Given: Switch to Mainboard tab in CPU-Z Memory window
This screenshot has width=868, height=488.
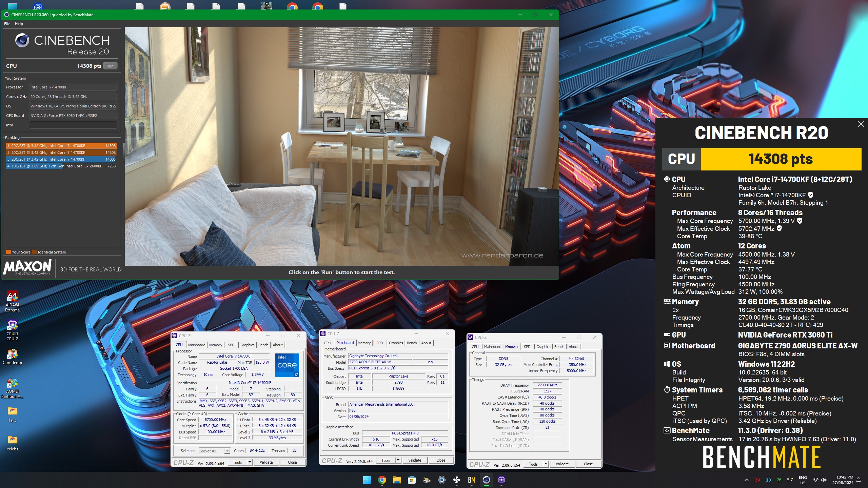Looking at the screenshot, I should [492, 347].
